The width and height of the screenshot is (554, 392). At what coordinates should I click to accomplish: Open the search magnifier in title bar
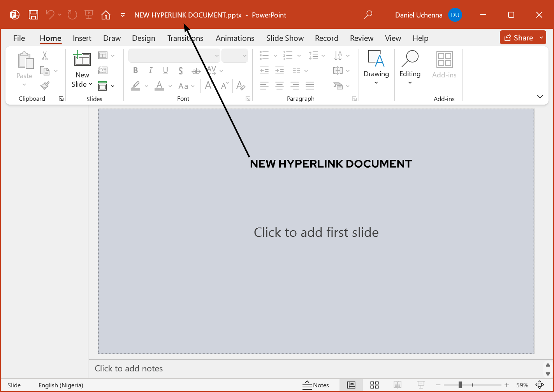[x=368, y=15]
